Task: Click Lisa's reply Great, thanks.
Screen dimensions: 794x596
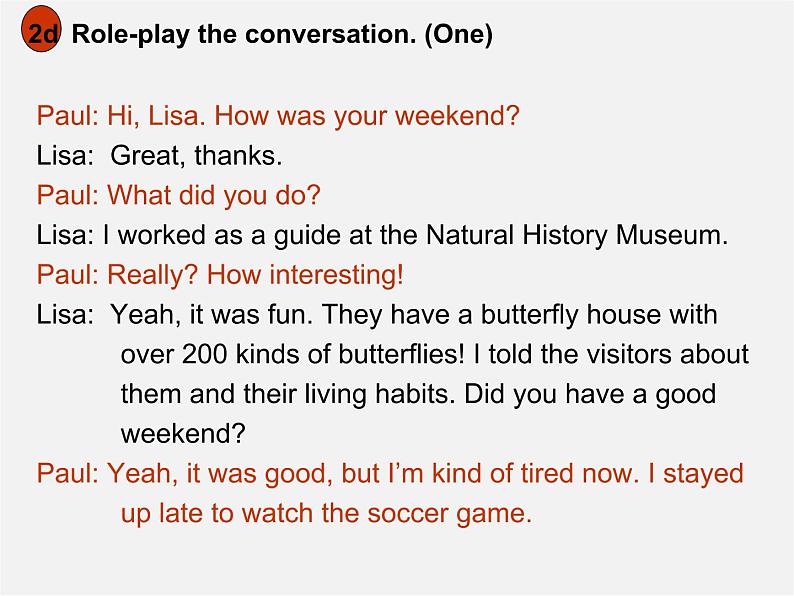Action: pos(196,155)
